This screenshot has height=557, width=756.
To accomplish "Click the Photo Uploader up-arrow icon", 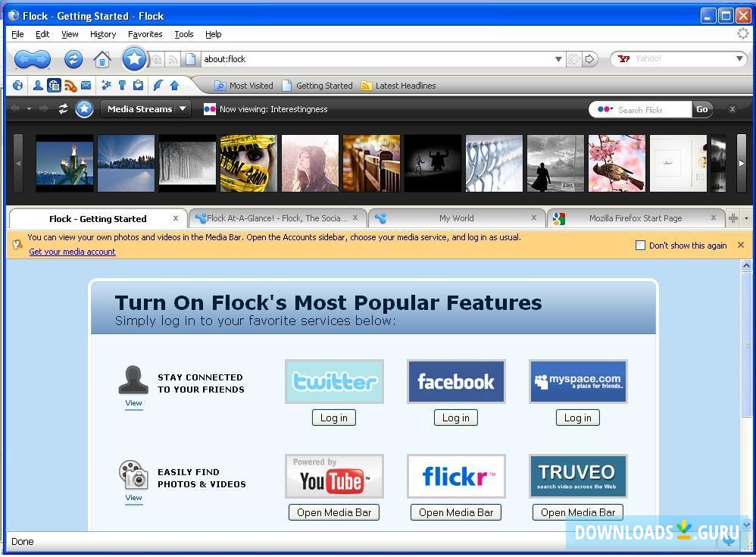I will coord(174,86).
